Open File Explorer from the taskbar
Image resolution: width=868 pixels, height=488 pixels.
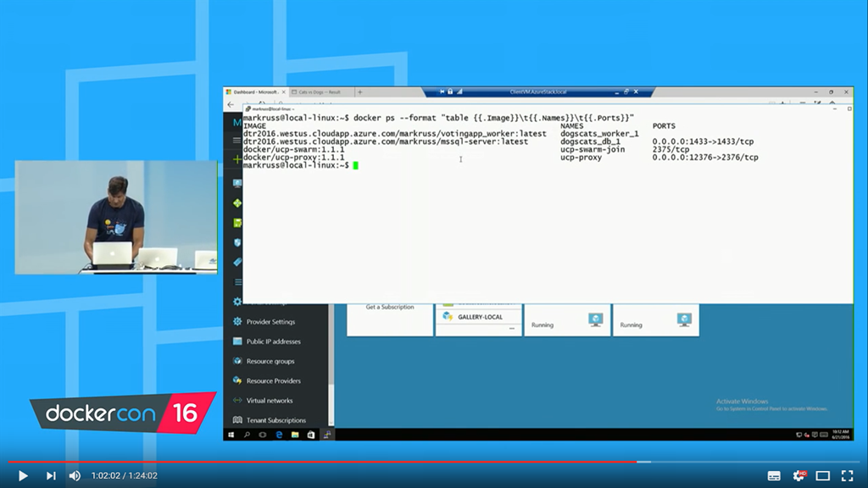(295, 435)
